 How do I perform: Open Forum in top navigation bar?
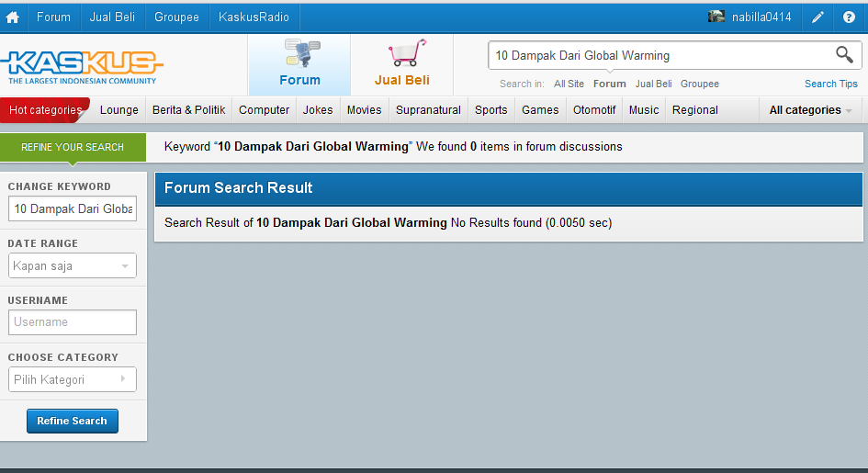pyautogui.click(x=53, y=17)
